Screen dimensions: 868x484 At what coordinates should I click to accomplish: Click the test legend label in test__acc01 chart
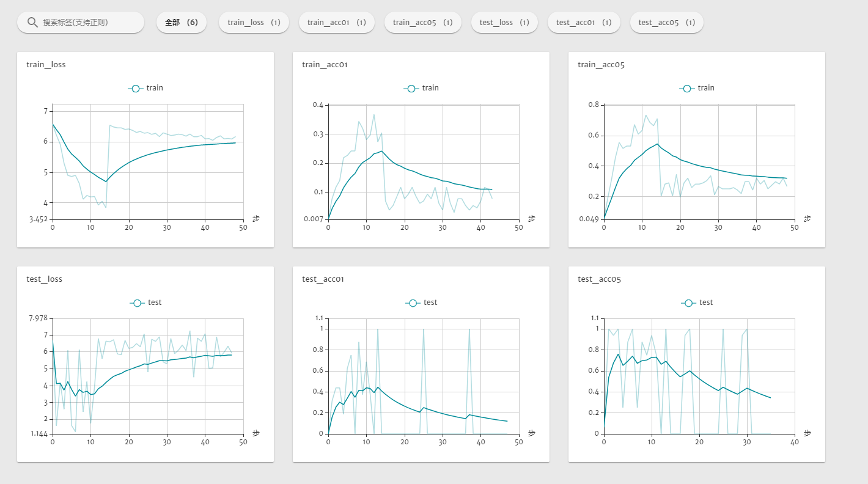point(430,302)
